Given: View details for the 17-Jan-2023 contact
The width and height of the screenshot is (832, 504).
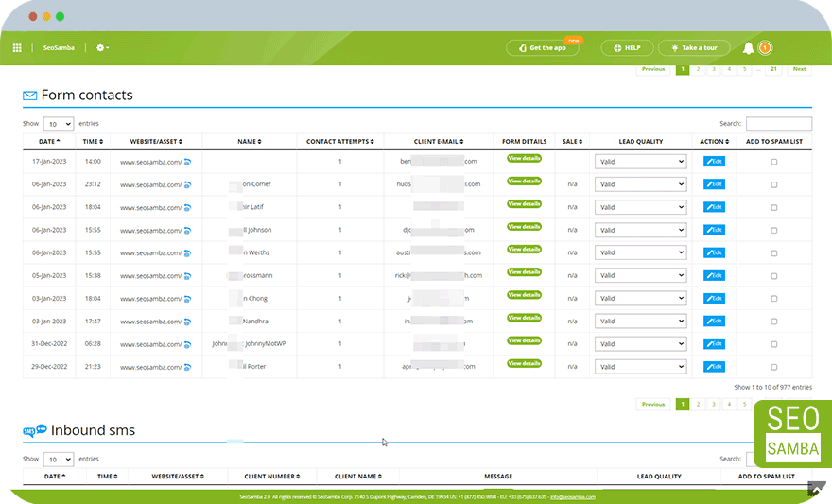Looking at the screenshot, I should 524,158.
